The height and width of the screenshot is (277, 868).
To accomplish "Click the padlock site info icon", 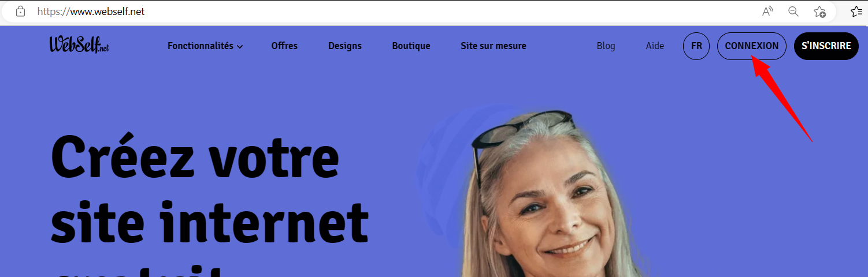I will (x=20, y=11).
